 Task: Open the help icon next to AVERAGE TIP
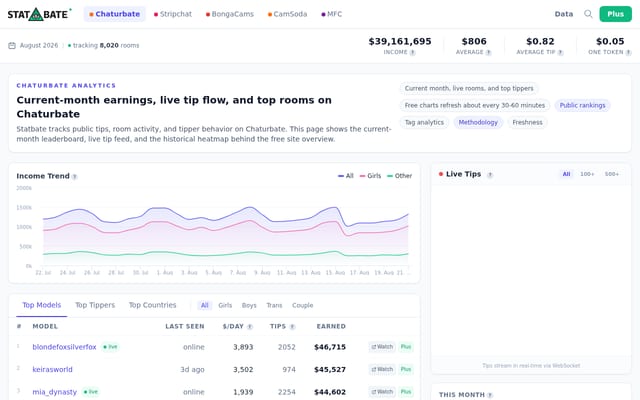click(560, 53)
